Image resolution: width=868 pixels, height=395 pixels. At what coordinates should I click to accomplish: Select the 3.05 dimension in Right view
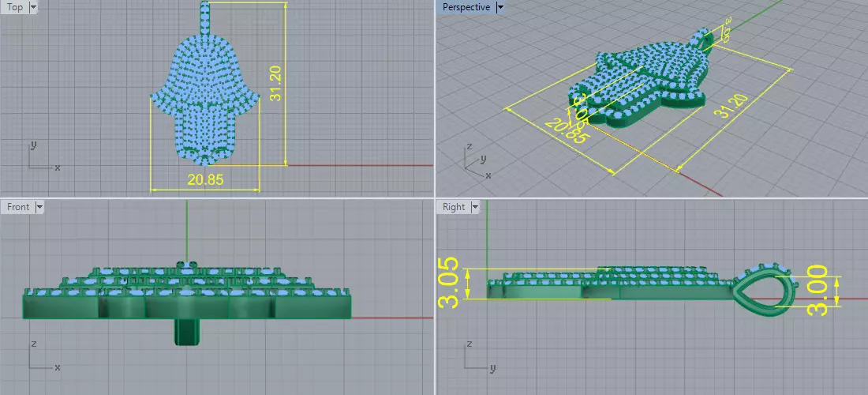click(448, 283)
